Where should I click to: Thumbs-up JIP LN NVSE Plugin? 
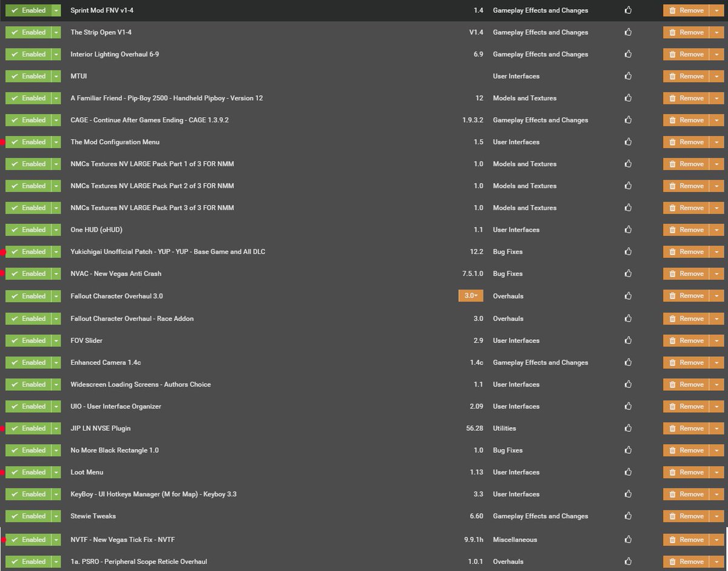click(x=628, y=428)
